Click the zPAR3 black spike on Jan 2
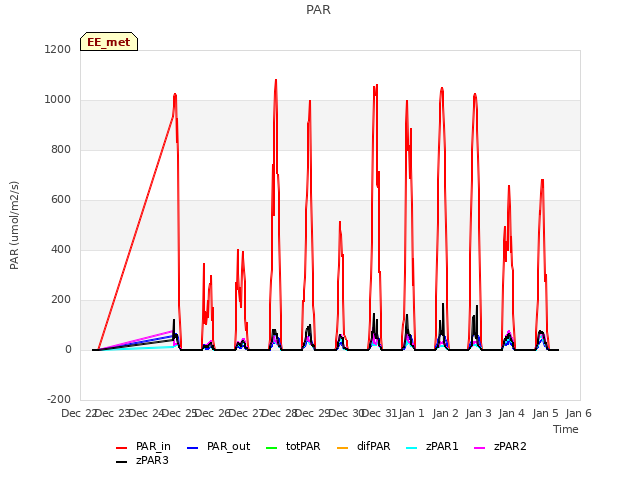640x480 pixels. (x=443, y=304)
